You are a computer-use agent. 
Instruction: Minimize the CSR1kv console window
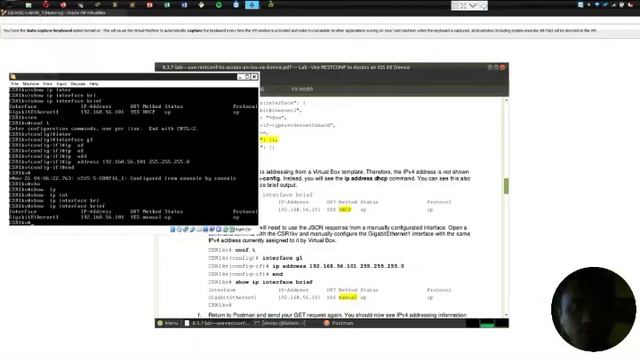click(240, 77)
